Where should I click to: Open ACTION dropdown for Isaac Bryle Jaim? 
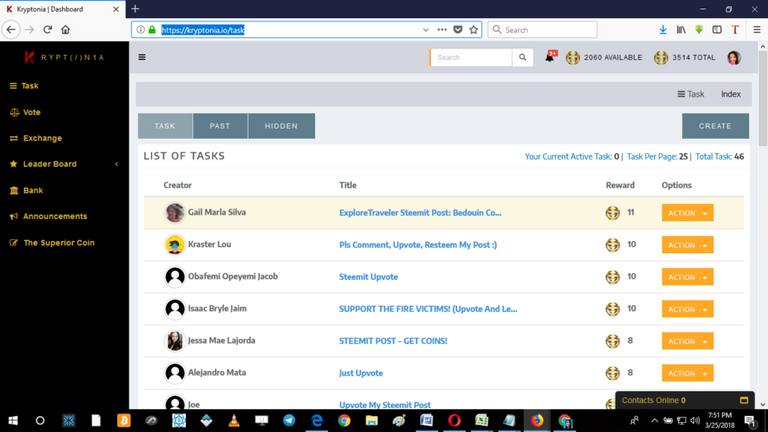point(687,309)
